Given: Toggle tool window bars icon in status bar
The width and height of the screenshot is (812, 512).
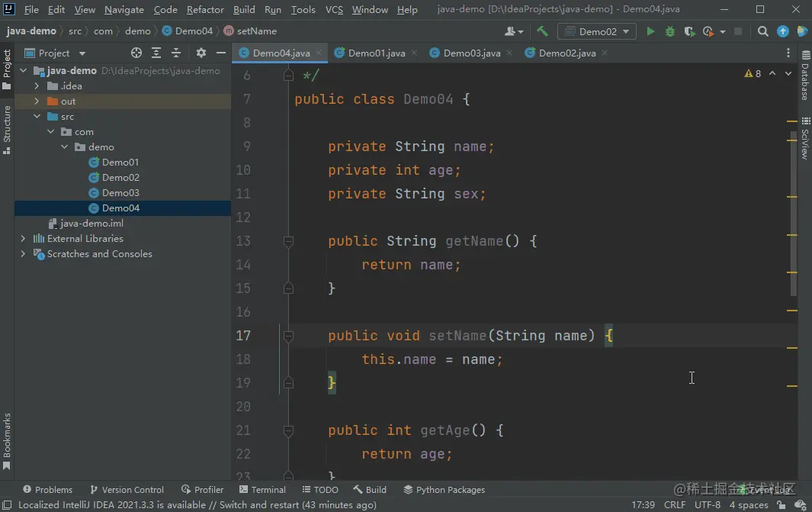Looking at the screenshot, I should 7,504.
